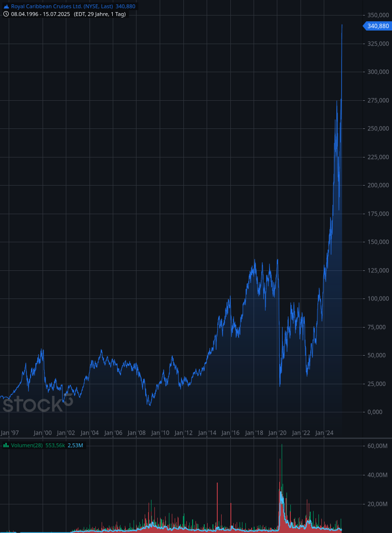
Task: Click the 200,000 price axis label
Action: tap(378, 185)
